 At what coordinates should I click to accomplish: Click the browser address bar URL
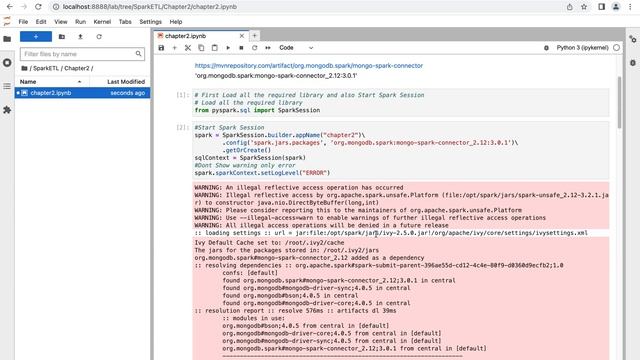click(x=150, y=7)
